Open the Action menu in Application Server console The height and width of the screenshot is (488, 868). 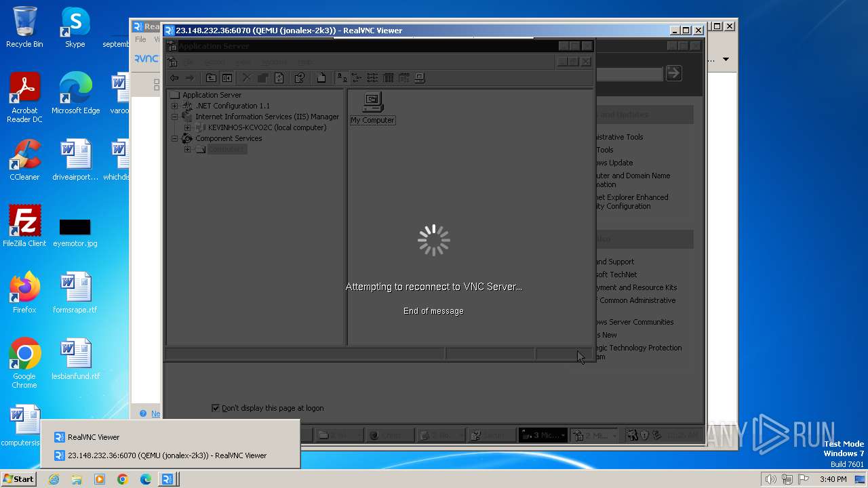coord(215,62)
